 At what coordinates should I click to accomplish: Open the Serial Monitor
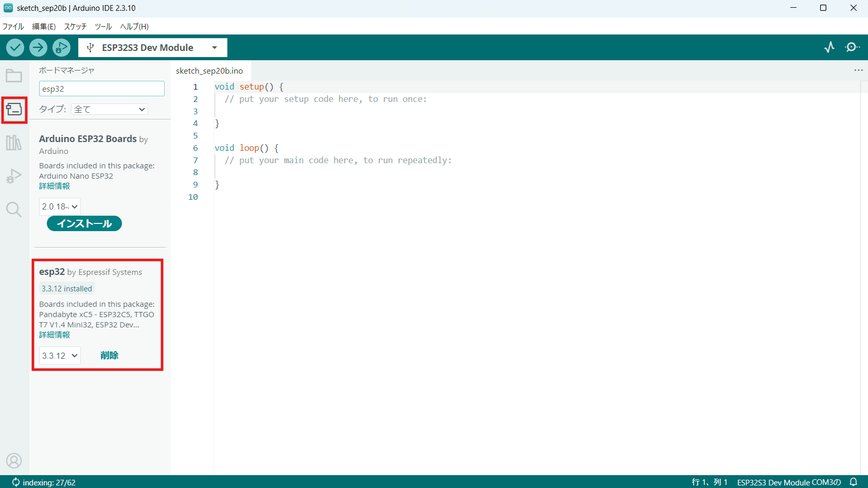pyautogui.click(x=852, y=47)
